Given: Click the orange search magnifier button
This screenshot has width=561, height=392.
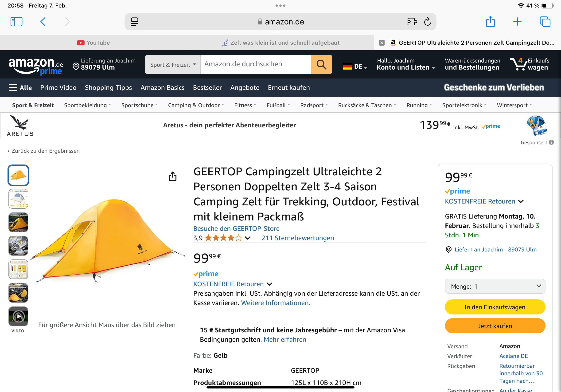Looking at the screenshot, I should click(321, 65).
